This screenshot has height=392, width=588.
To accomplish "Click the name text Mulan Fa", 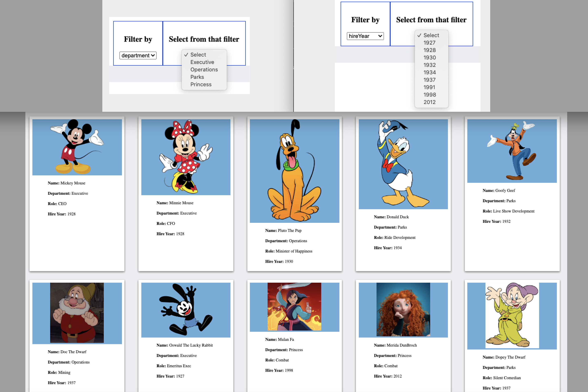I will (x=286, y=340).
